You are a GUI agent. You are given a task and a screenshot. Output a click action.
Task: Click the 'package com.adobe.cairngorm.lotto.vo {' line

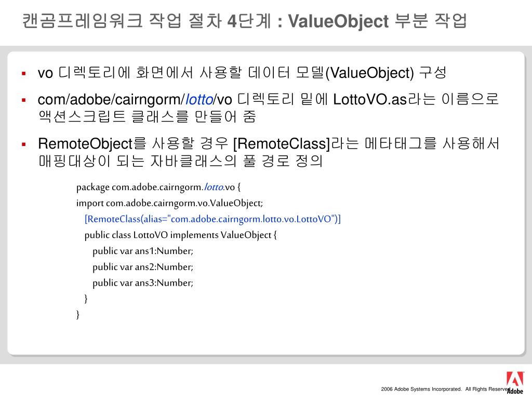[158, 187]
